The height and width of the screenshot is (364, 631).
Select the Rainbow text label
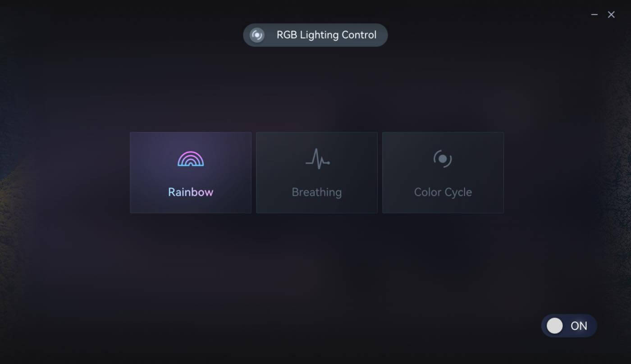(x=191, y=192)
